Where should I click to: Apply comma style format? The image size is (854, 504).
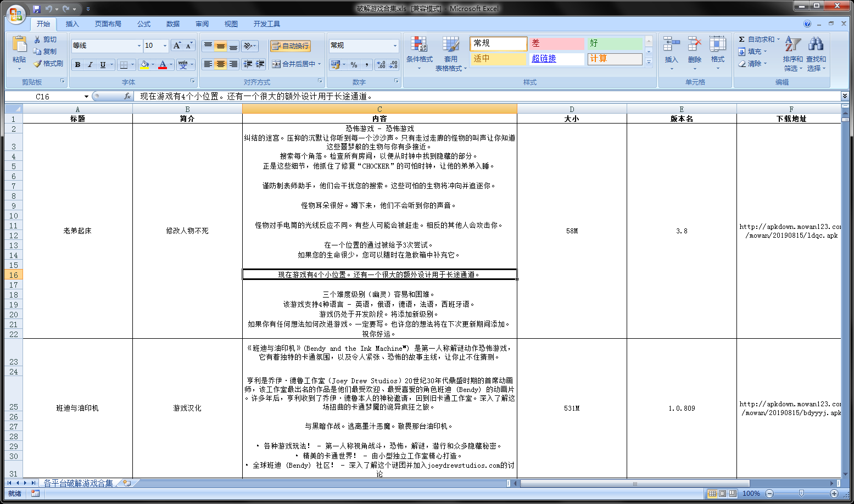pyautogui.click(x=366, y=65)
